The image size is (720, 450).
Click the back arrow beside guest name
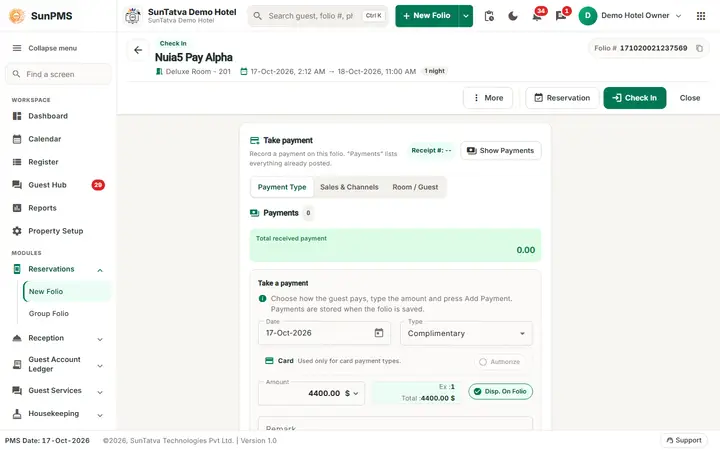point(138,50)
